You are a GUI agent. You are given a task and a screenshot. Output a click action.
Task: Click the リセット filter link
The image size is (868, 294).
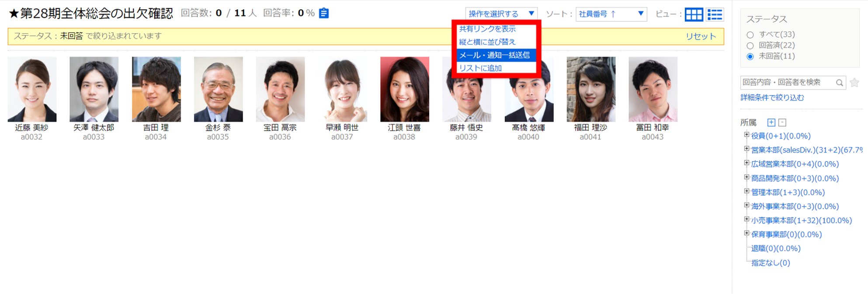(701, 36)
